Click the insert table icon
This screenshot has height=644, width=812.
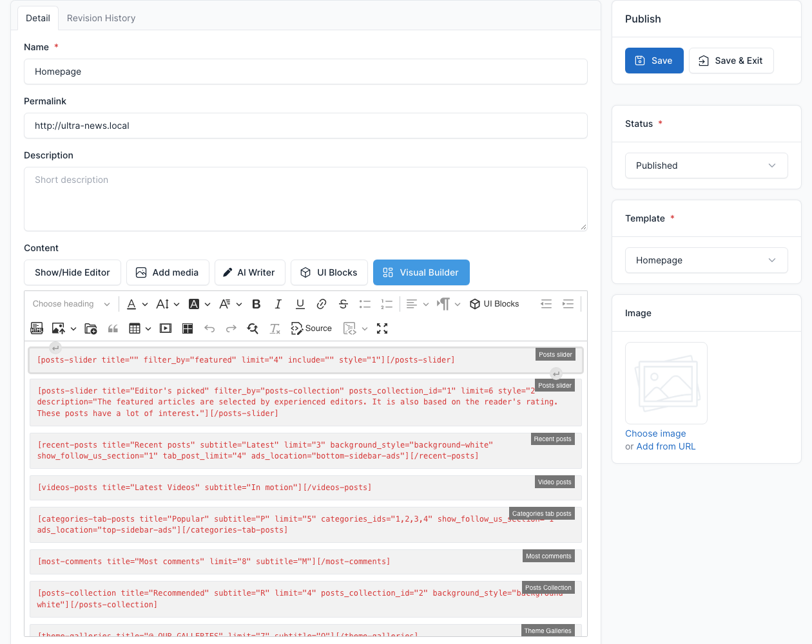135,328
